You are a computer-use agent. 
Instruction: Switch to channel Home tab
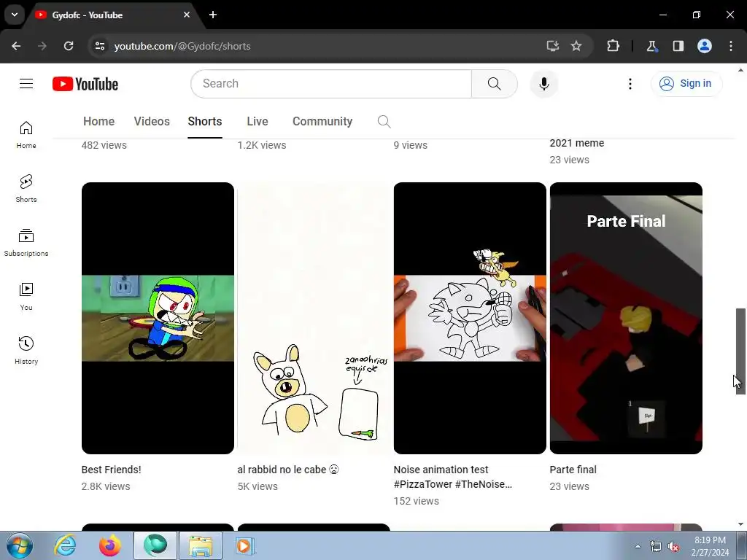98,122
